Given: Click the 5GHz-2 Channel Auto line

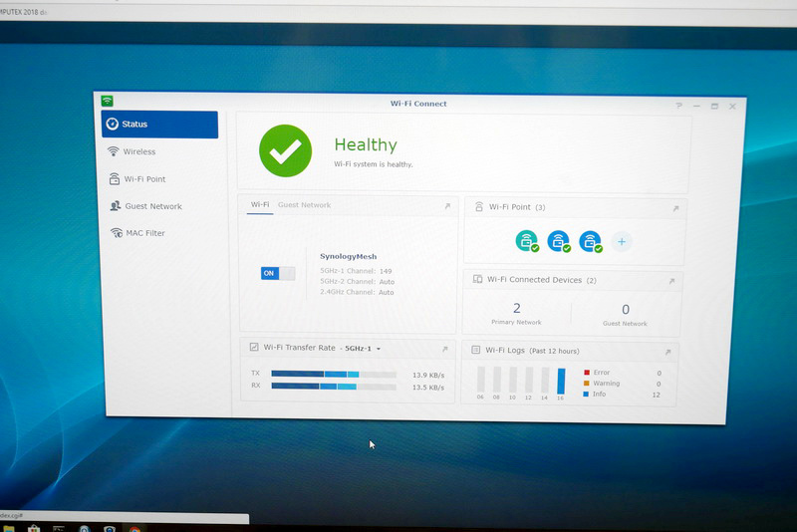Looking at the screenshot, I should coord(357,282).
